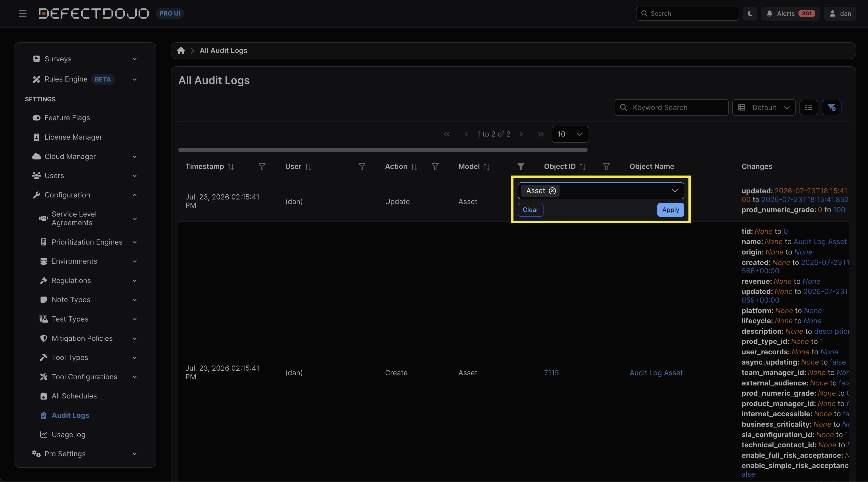
Task: Sort the User column arrows
Action: pyautogui.click(x=308, y=167)
